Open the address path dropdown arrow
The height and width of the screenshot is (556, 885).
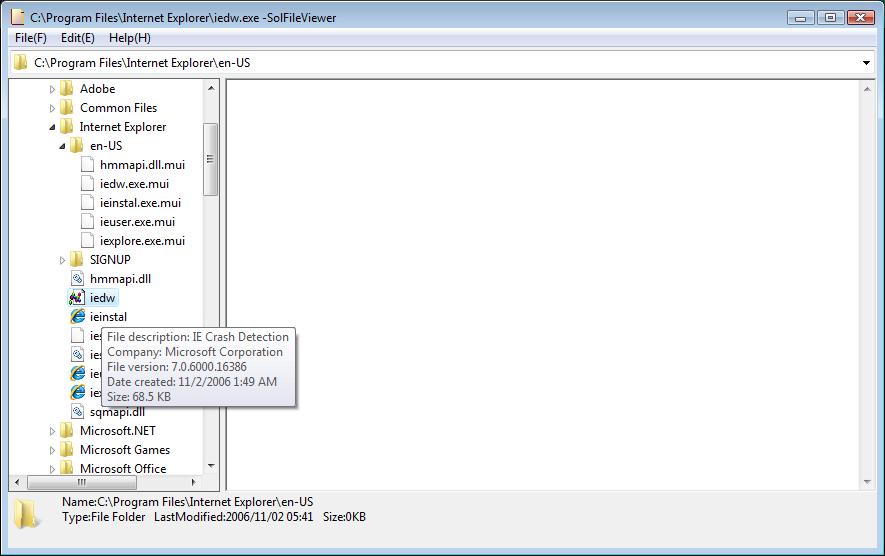point(866,63)
